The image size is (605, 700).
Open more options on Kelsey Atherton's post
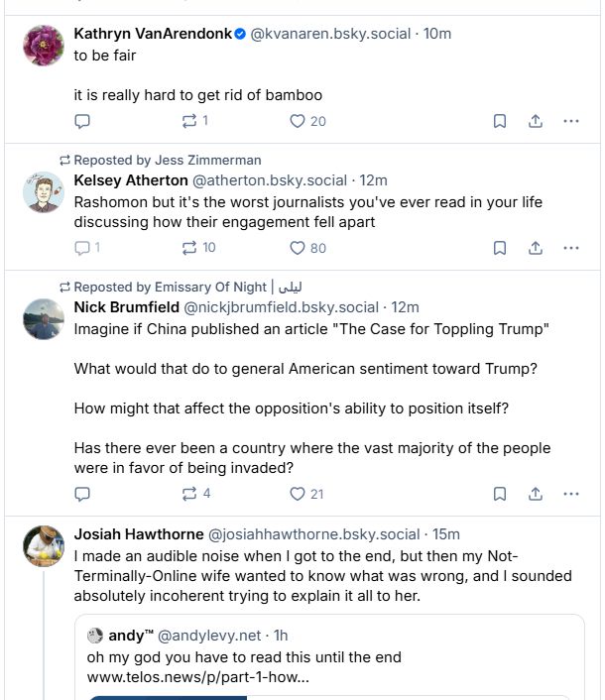tap(570, 248)
